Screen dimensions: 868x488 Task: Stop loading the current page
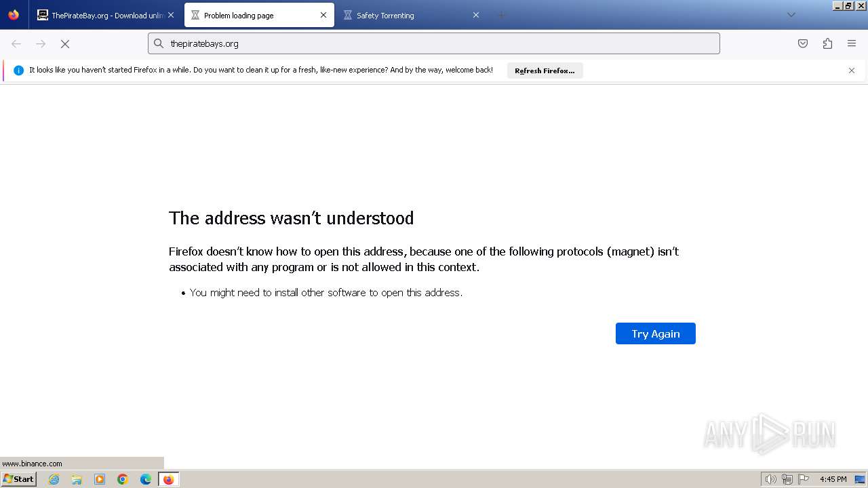(x=65, y=43)
